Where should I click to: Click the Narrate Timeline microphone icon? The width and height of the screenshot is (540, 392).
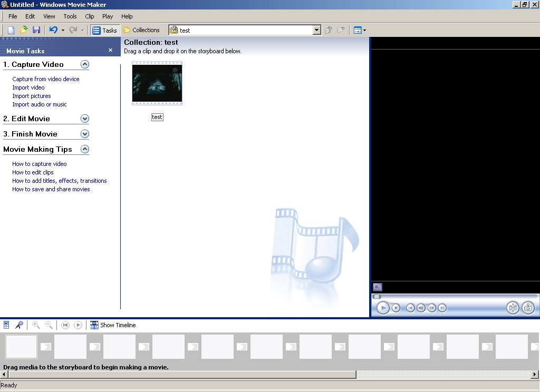pyautogui.click(x=20, y=325)
